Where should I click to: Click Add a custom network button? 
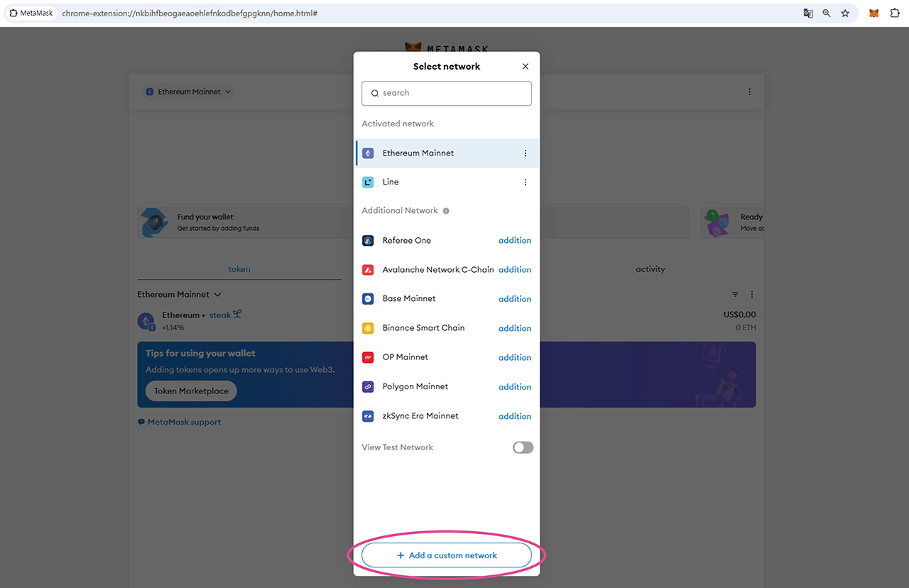click(447, 555)
